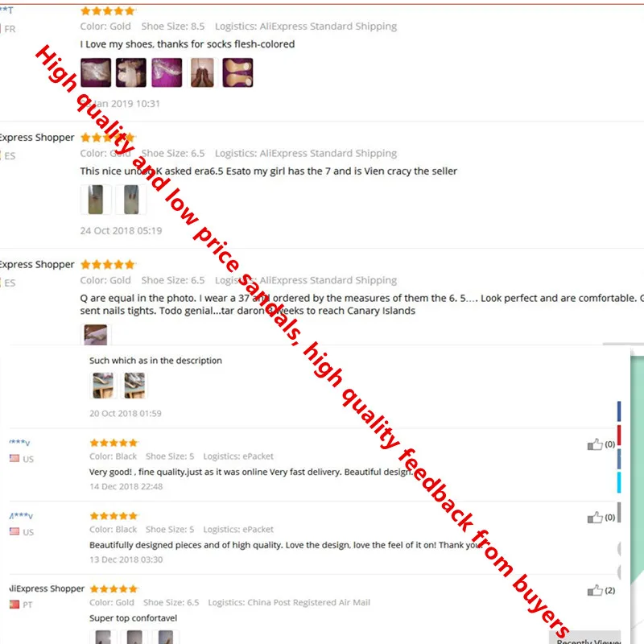Click the PT flag icon under AliExpress Shopper

(14, 605)
